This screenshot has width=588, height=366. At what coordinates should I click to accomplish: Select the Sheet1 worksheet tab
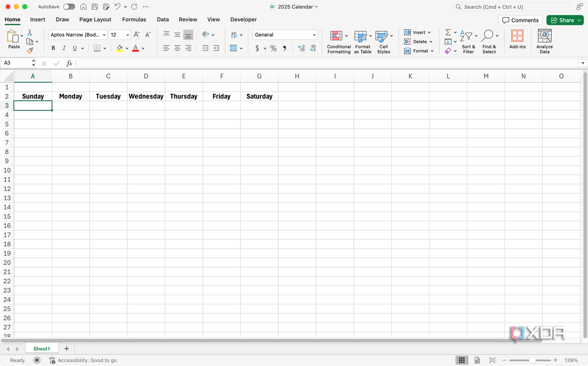point(42,349)
